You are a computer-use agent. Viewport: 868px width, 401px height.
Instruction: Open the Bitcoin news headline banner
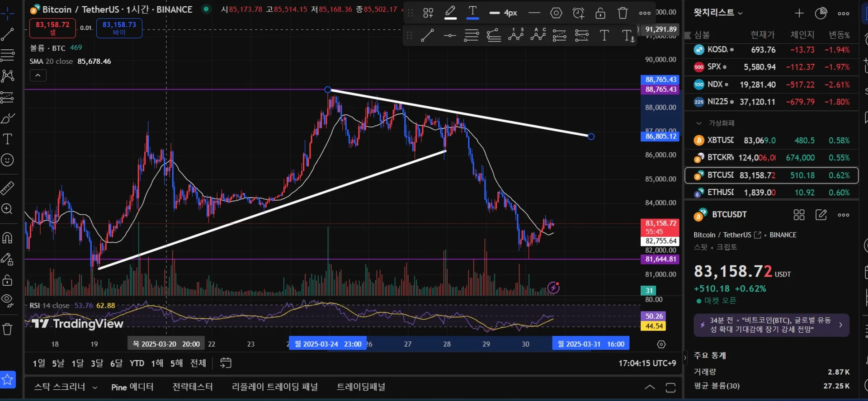point(771,325)
